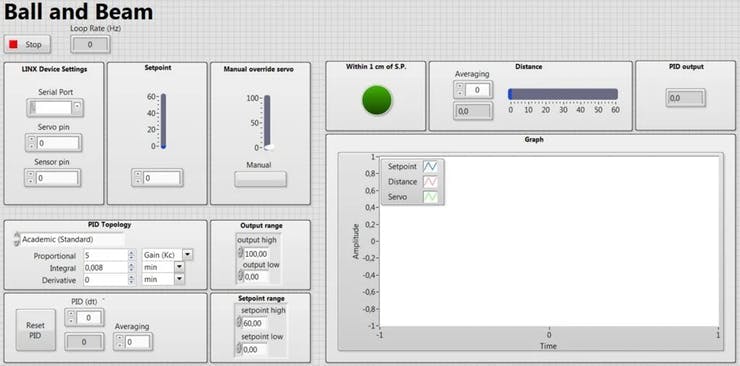Image resolution: width=740 pixels, height=366 pixels.
Task: Click the Derivative value stepper arrows
Action: tap(133, 280)
